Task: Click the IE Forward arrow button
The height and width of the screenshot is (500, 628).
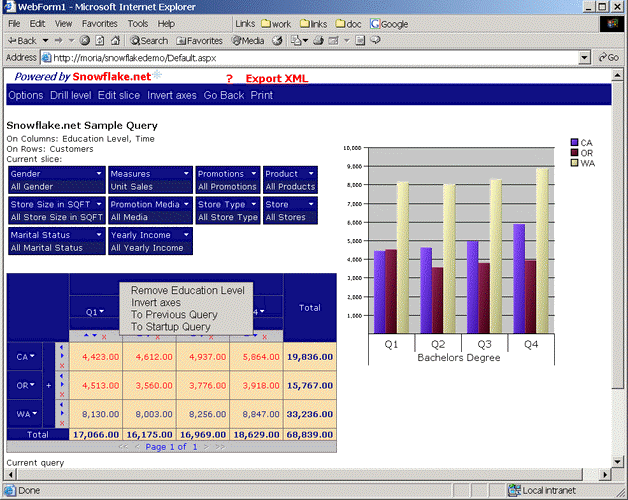Action: 58,40
